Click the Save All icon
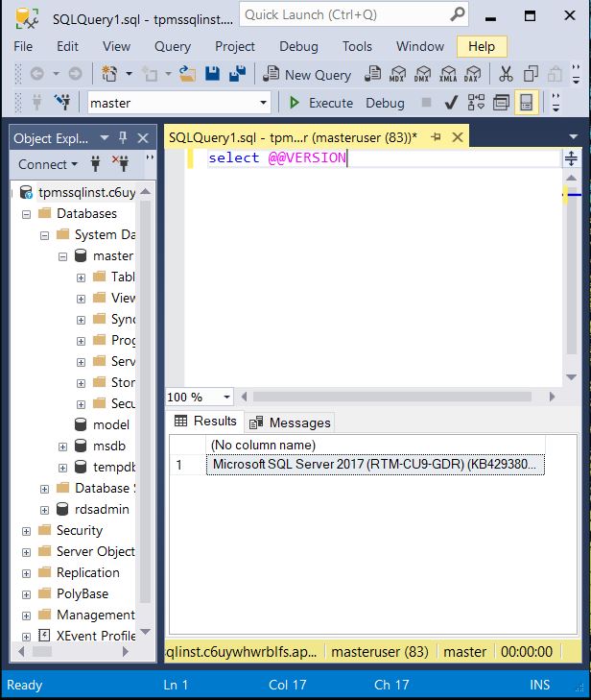This screenshot has width=591, height=700. pos(237,74)
